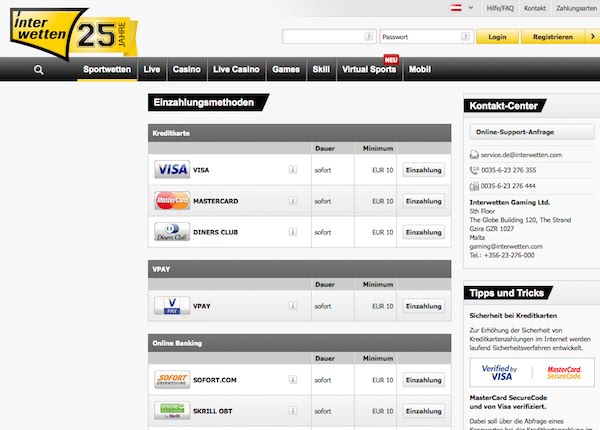The height and width of the screenshot is (430, 600).
Task: Click the Austrian flag language icon
Action: point(456,8)
